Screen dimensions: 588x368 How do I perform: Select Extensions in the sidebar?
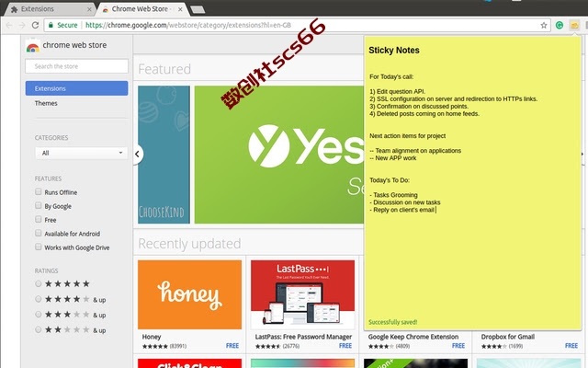(x=76, y=88)
